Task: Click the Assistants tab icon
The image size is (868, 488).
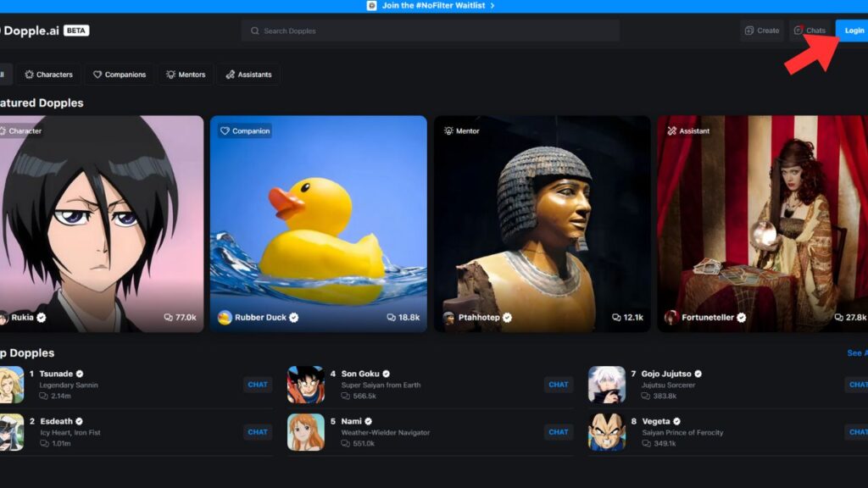Action: 231,75
